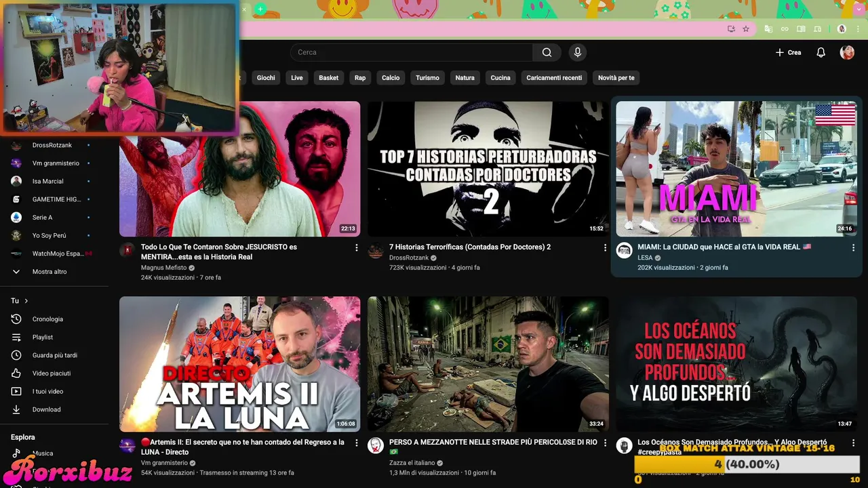Open LESA channel name link
Screen dimensions: 868x488
[x=645, y=258]
